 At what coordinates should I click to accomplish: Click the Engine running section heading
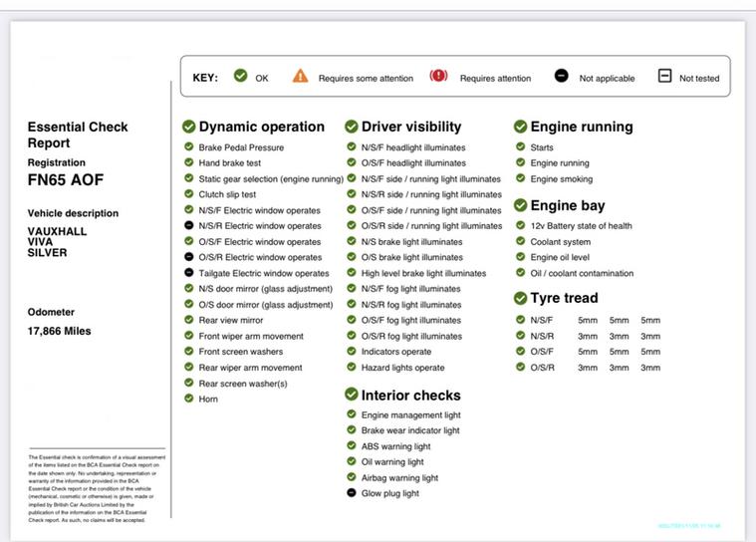tap(581, 127)
